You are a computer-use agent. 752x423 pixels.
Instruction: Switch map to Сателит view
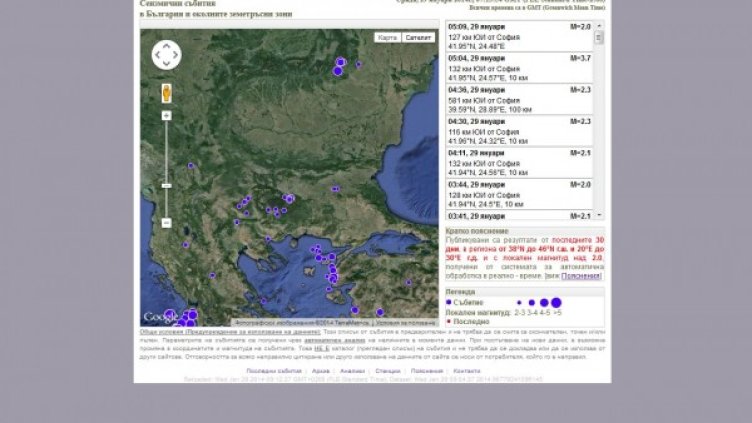418,38
